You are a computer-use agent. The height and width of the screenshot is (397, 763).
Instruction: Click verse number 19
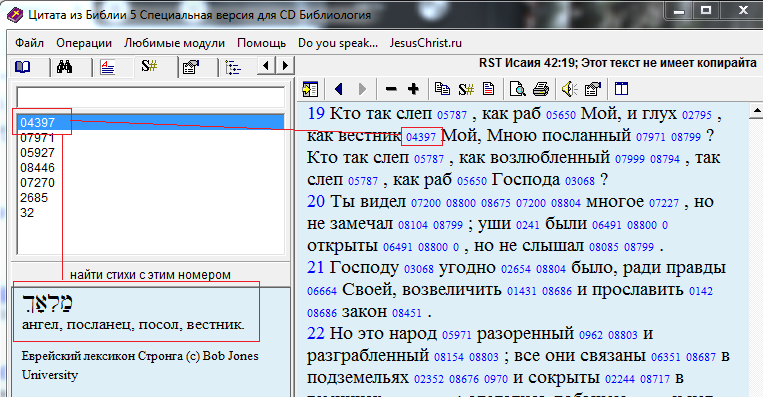point(316,113)
